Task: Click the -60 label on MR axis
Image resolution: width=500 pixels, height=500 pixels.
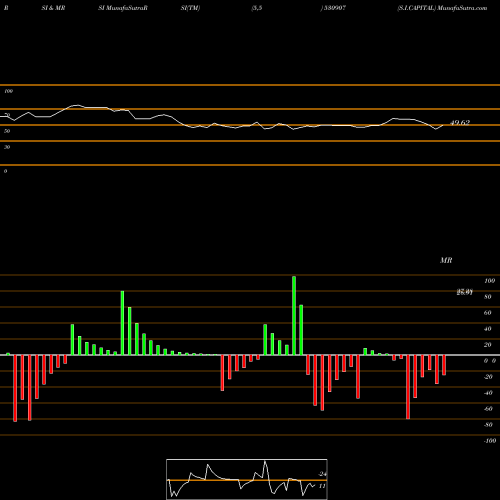Action: coord(488,409)
